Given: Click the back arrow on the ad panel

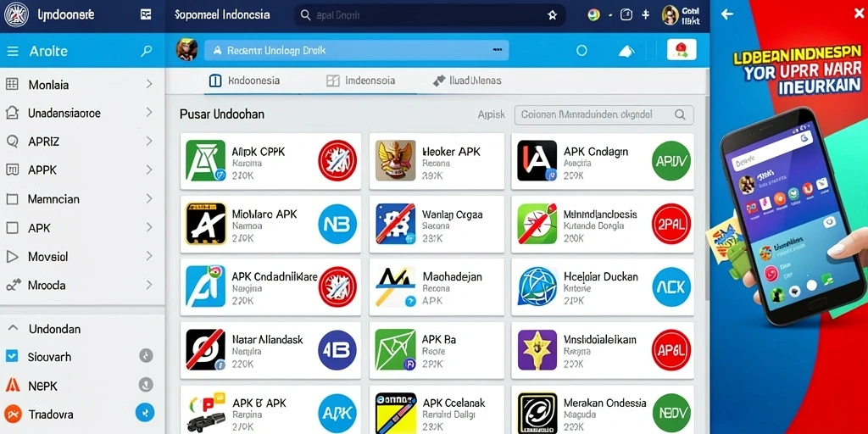Looking at the screenshot, I should (x=726, y=14).
